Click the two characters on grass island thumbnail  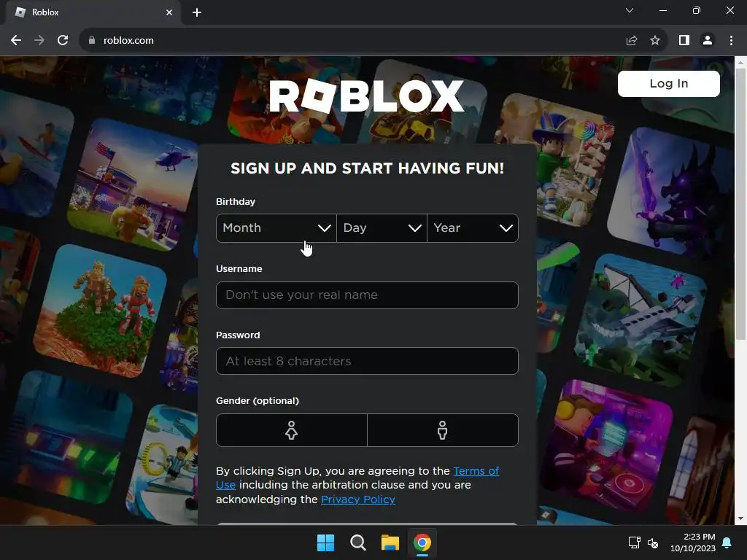[x=101, y=311]
